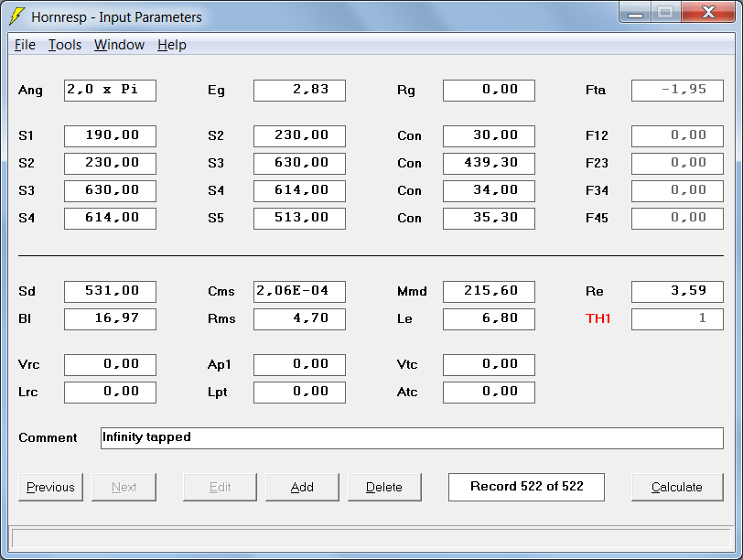This screenshot has height=560, width=743.
Task: Select the Con field with 34,00
Action: [489, 191]
